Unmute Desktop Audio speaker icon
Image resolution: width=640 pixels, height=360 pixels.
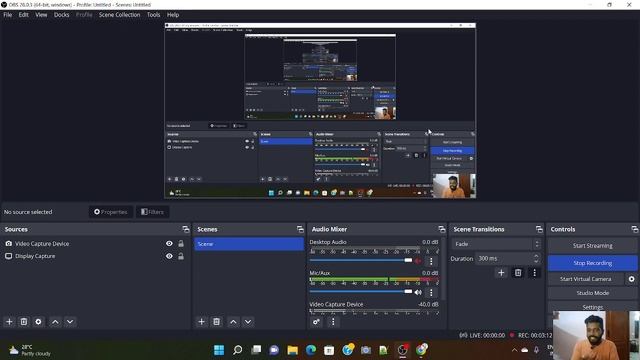point(418,261)
